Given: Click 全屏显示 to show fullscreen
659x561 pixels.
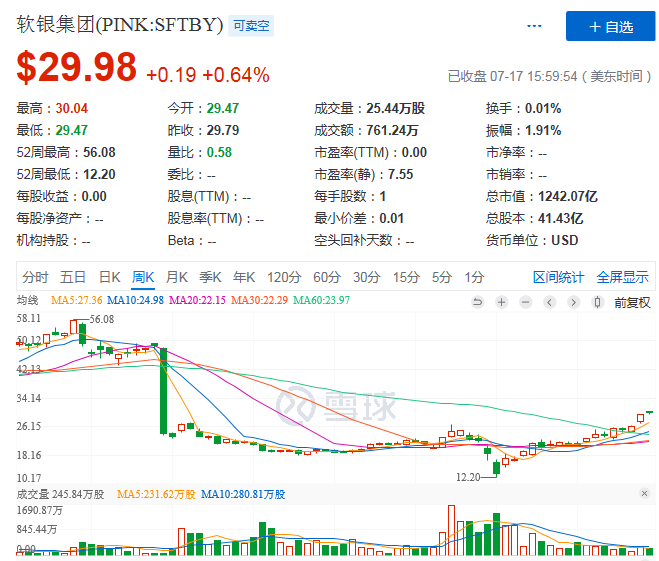Looking at the screenshot, I should [622, 277].
